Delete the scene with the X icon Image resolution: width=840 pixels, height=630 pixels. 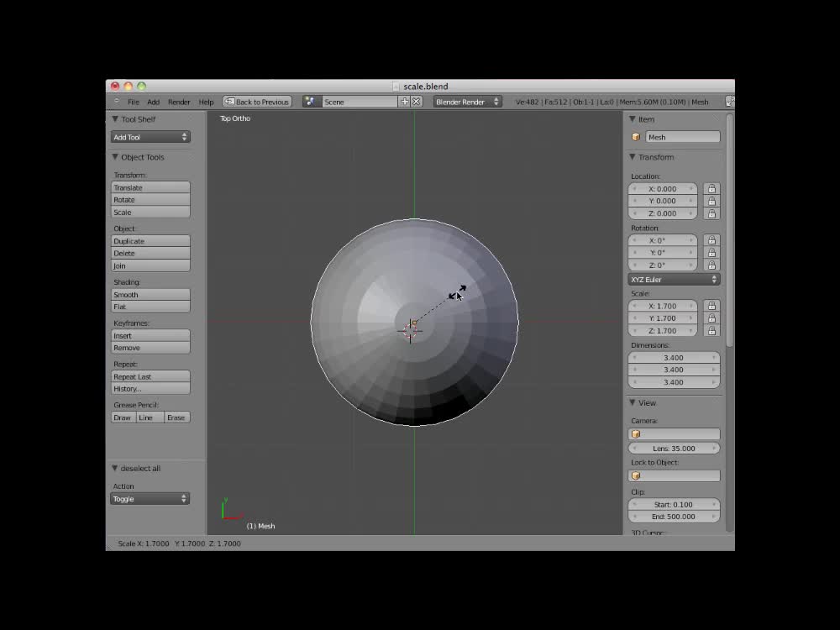click(416, 102)
